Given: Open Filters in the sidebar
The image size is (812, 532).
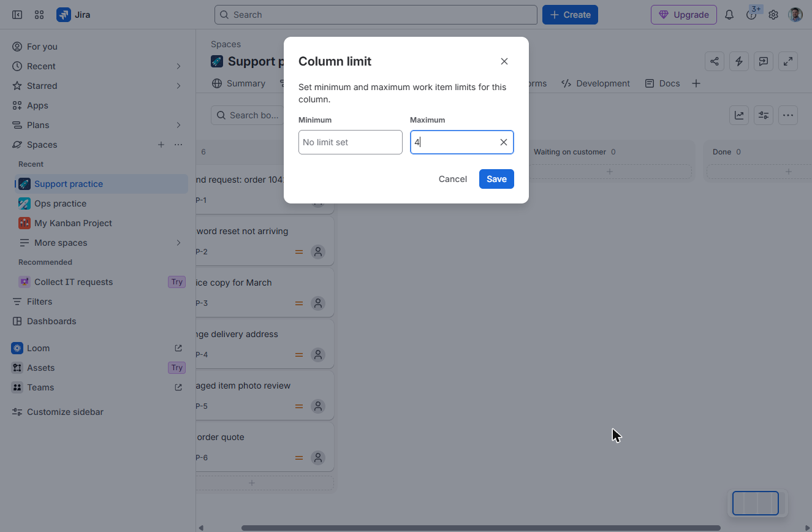Looking at the screenshot, I should 99,302.
